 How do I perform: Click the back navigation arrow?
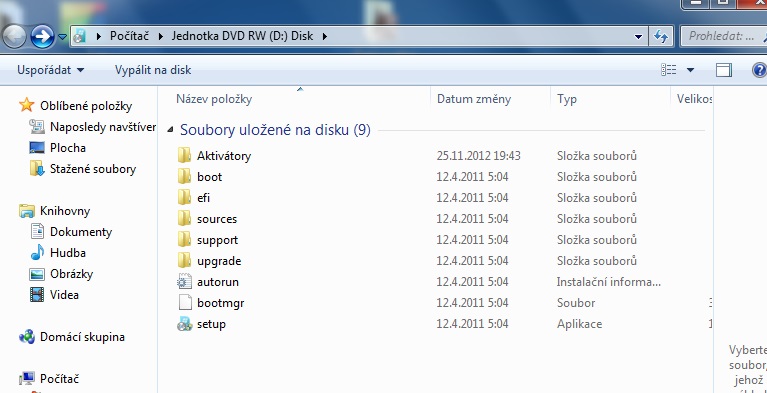13,36
